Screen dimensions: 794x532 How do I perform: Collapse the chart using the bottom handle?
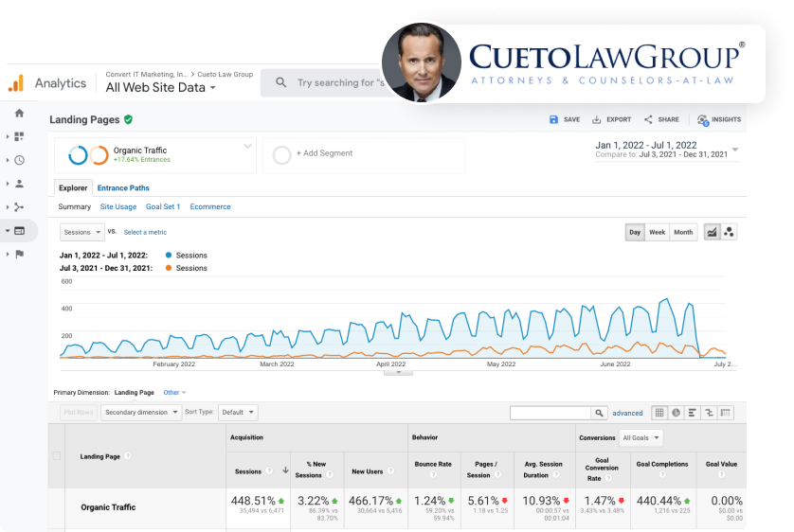pos(399,373)
